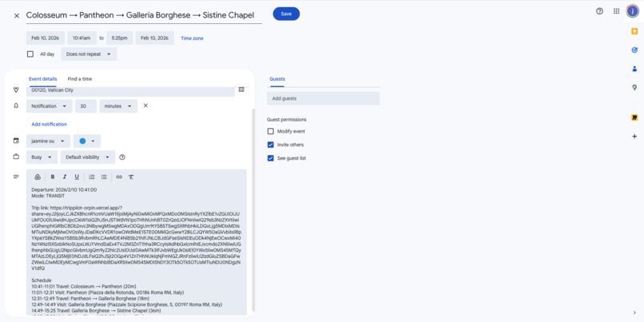Viewport: 644px width, 322px height.
Task: Open Google Maps in side panel
Action: [x=634, y=87]
